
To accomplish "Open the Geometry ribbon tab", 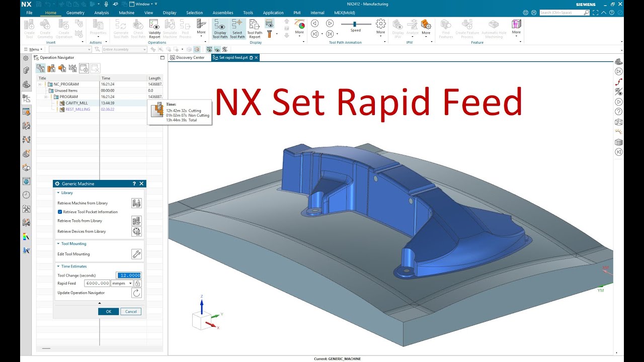I will pyautogui.click(x=75, y=13).
